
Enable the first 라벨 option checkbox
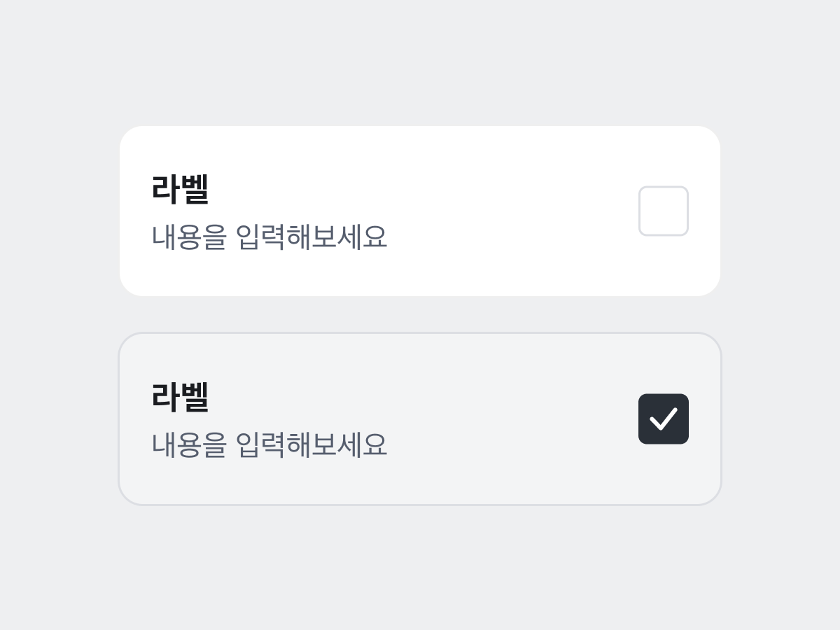pyautogui.click(x=663, y=211)
